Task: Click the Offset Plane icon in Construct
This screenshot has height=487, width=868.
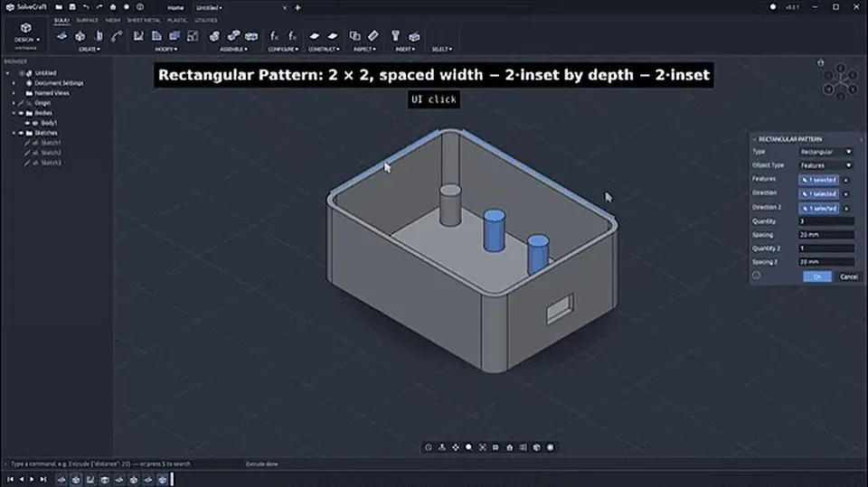Action: (315, 36)
